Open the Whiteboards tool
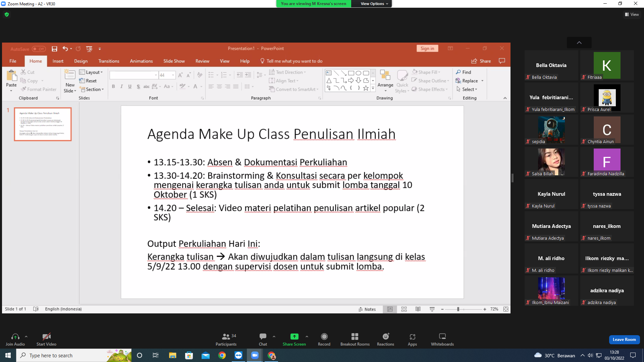 pyautogui.click(x=442, y=339)
